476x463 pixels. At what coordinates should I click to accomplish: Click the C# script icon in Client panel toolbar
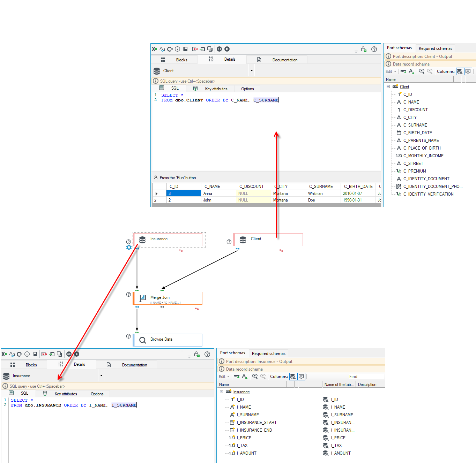tap(170, 49)
